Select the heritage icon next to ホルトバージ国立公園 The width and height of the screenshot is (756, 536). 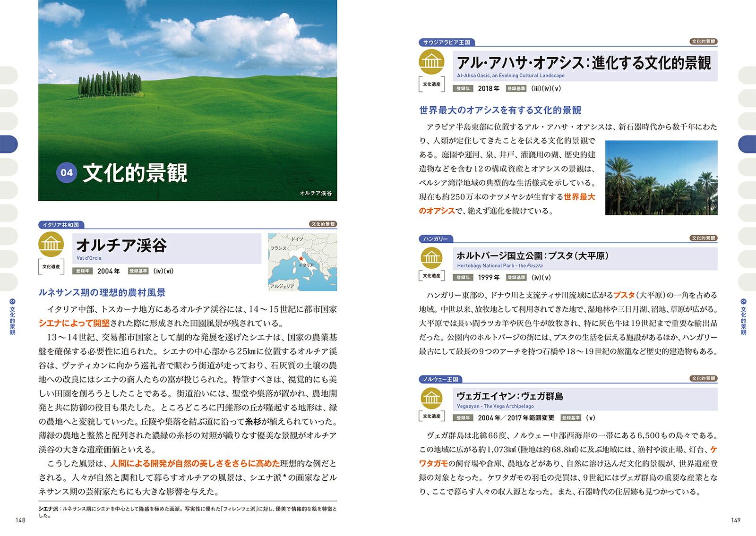pos(431,257)
